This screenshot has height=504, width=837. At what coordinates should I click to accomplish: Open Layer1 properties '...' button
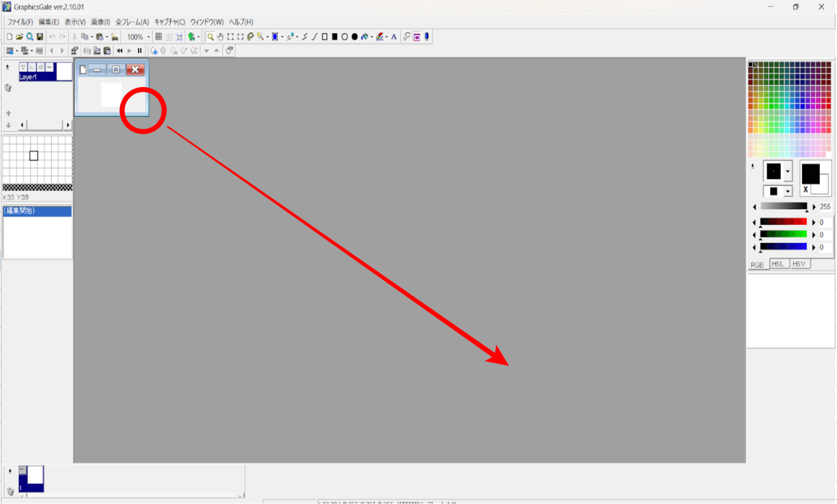click(x=49, y=67)
